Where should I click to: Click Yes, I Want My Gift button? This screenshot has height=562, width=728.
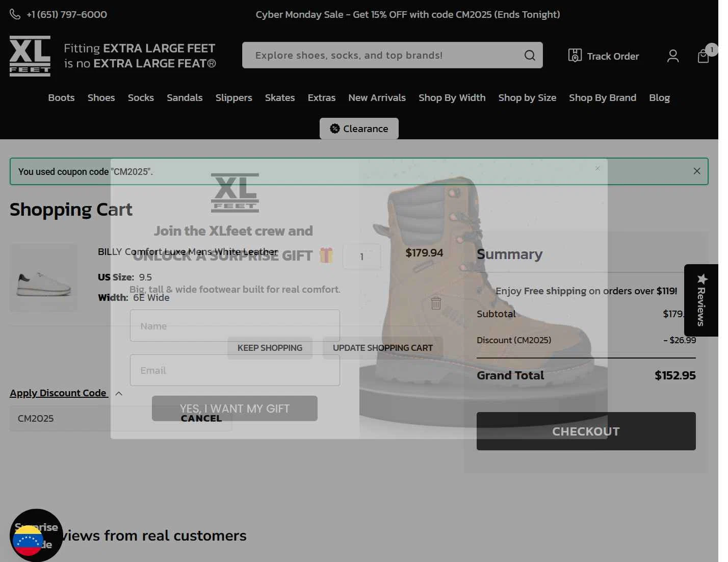tap(235, 408)
